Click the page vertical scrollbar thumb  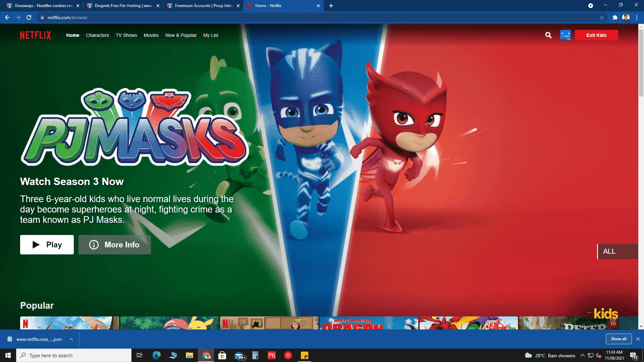pos(641,63)
